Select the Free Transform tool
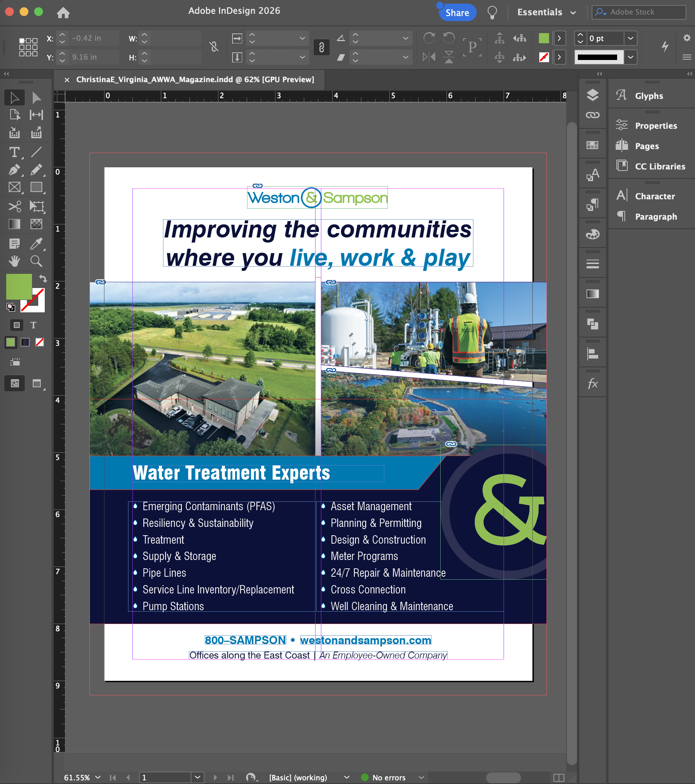This screenshot has height=784, width=695. tap(36, 206)
